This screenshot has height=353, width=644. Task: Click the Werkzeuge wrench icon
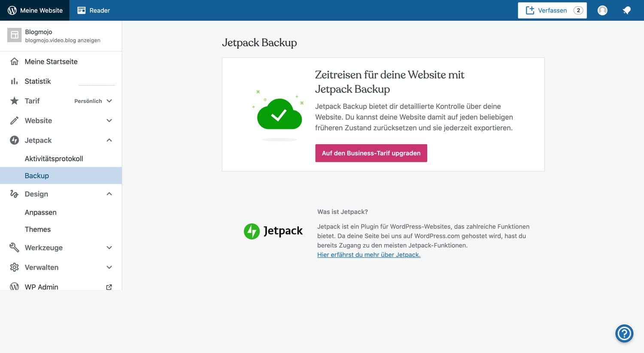tap(14, 247)
